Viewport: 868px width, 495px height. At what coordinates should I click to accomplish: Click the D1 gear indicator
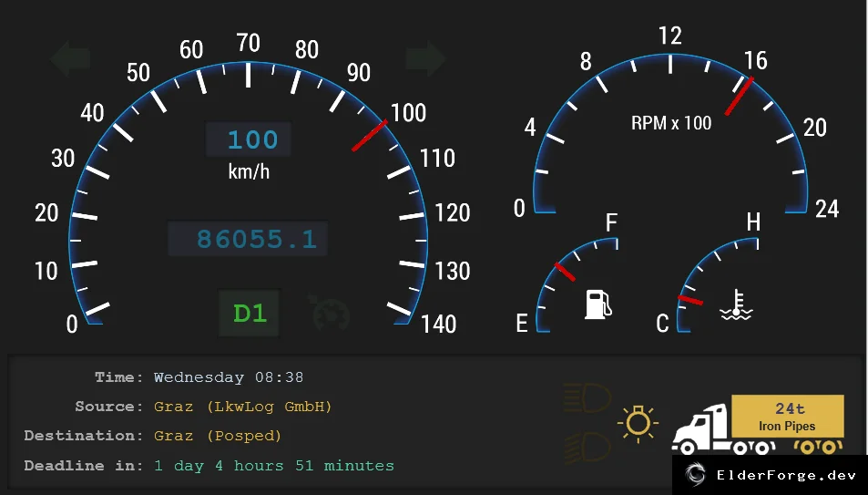tap(250, 314)
